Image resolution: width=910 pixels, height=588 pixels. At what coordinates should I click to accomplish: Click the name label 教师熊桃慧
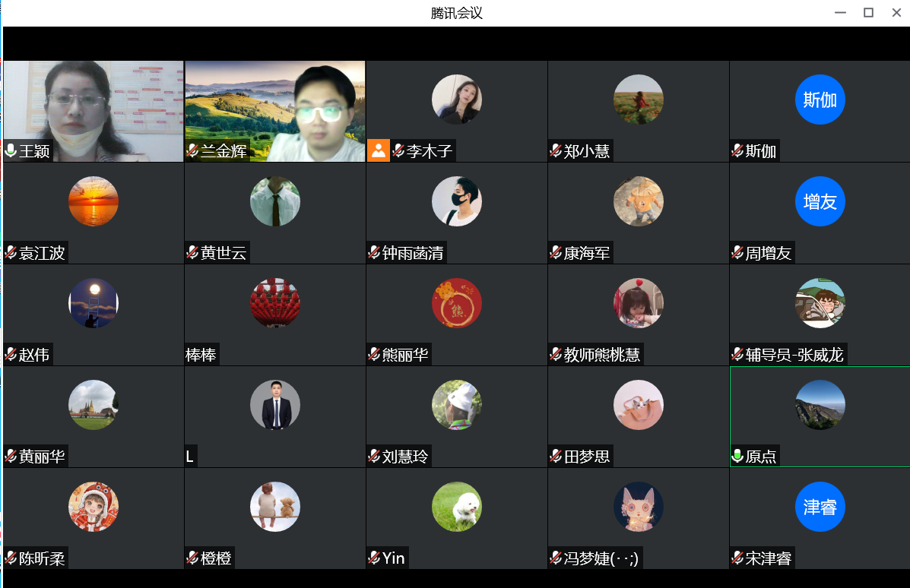pyautogui.click(x=602, y=354)
